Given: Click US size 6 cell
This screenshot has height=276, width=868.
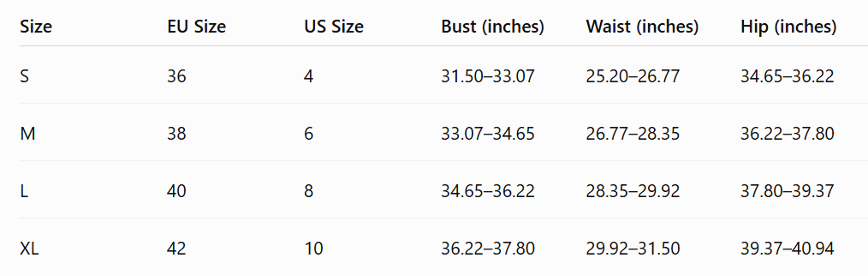Looking at the screenshot, I should pos(309,133).
